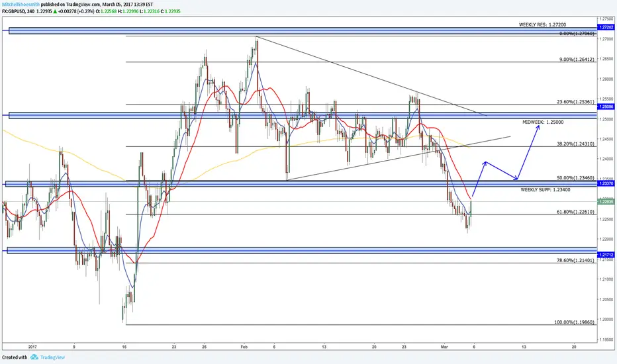
Task: Click the 26 date on the time axis
Action: coord(204,347)
